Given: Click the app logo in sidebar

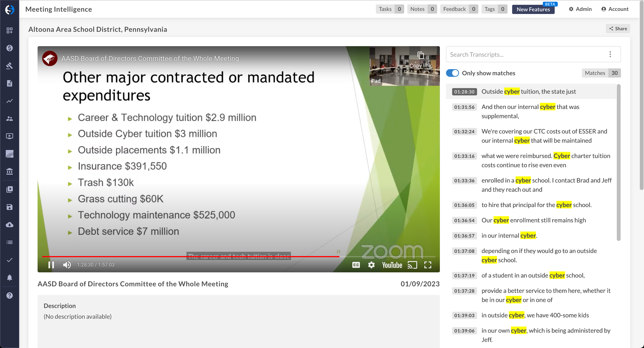Looking at the screenshot, I should (10, 10).
